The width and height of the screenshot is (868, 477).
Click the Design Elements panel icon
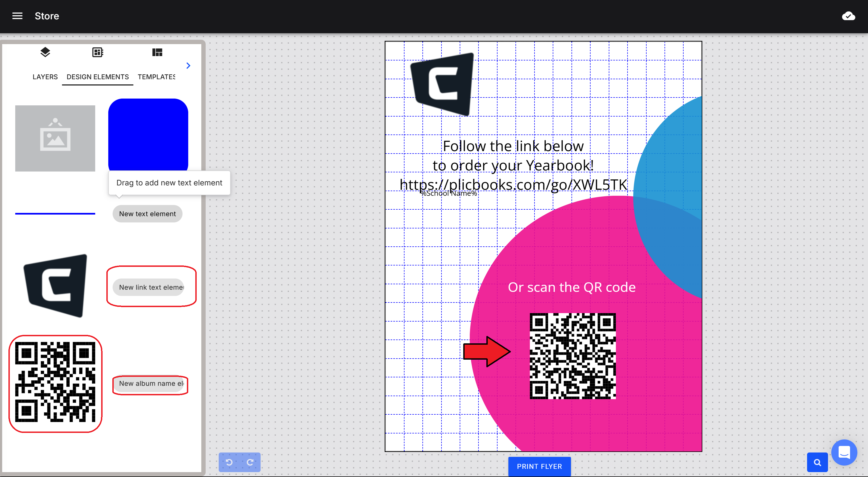coord(98,52)
